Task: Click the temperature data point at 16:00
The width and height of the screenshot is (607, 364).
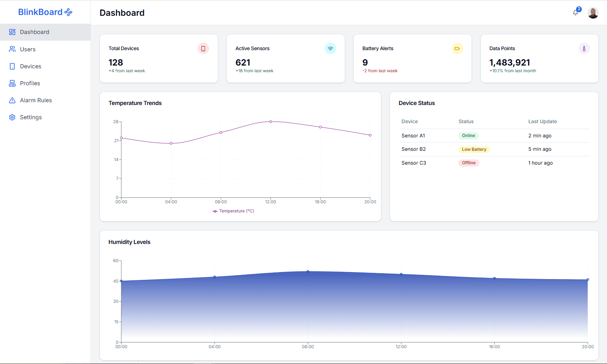Action: pos(320,127)
